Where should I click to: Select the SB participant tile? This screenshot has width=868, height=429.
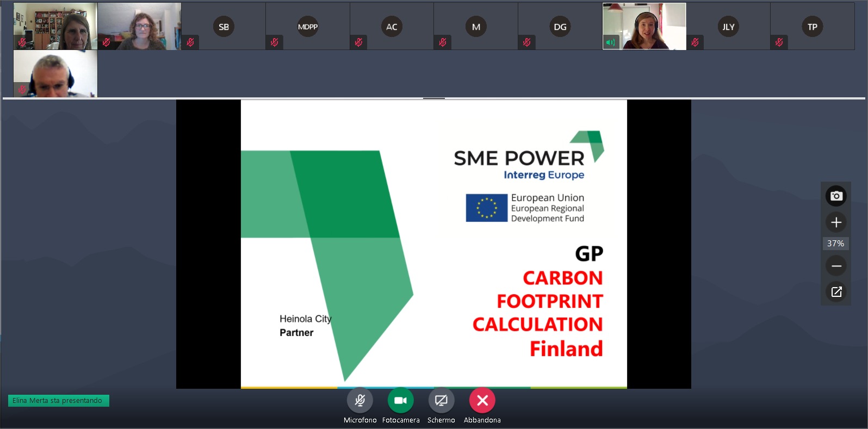pyautogui.click(x=224, y=26)
